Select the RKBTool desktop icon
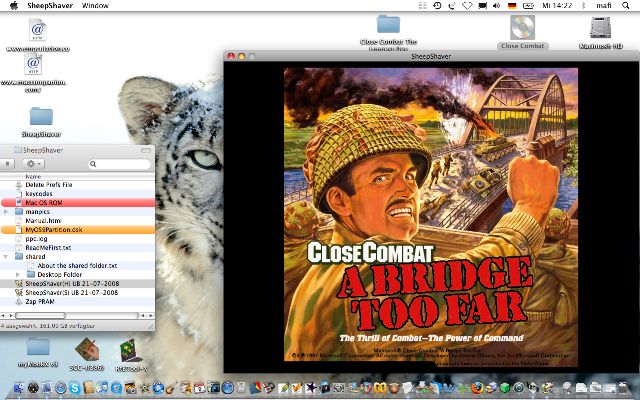Viewport: 640px width, 400px height. 131,350
